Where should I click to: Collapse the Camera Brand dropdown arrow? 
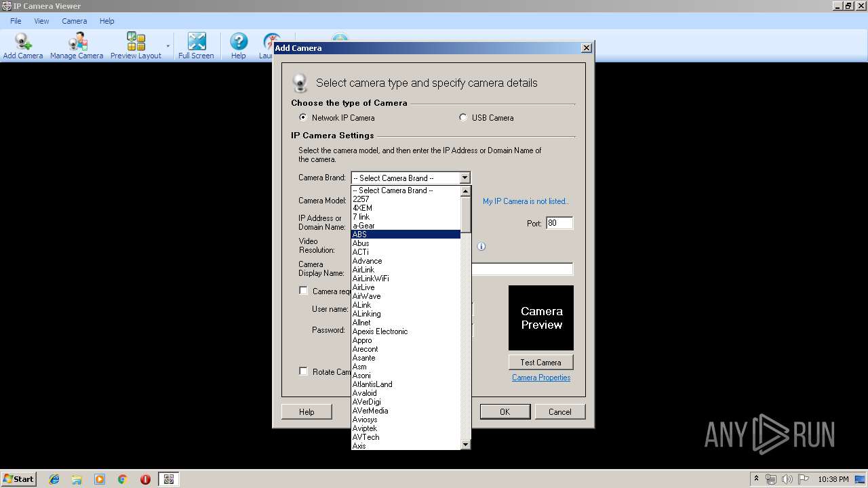465,178
